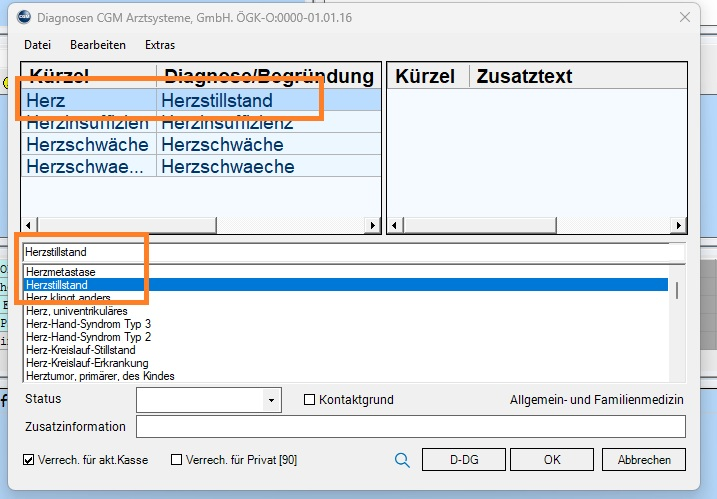717x499 pixels.
Task: Toggle Verrech. für Privat [90] checkbox
Action: [x=177, y=460]
